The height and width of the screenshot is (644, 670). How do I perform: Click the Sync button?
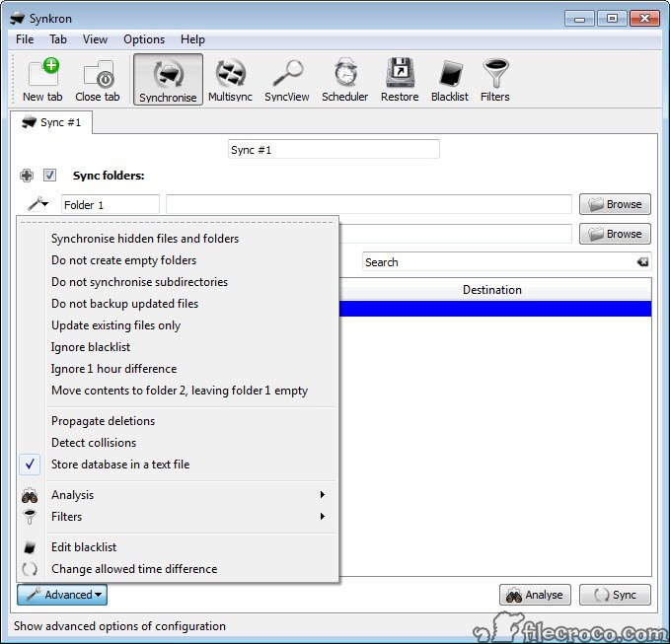615,595
